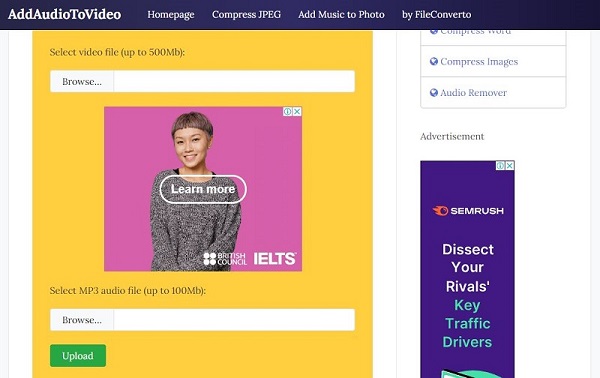Click the globe icon beside Audio Remover
Image resolution: width=600 pixels, height=378 pixels.
point(434,92)
